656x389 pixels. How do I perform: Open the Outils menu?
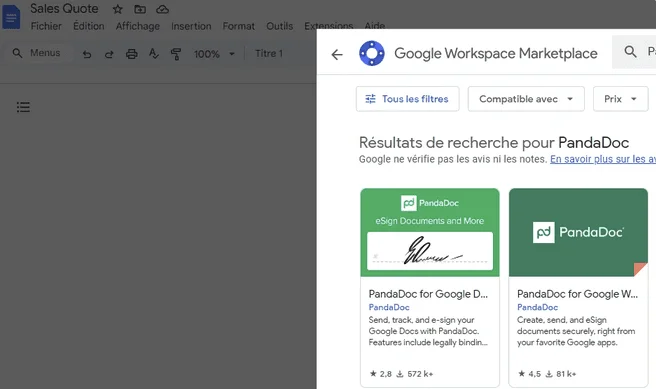pos(279,26)
